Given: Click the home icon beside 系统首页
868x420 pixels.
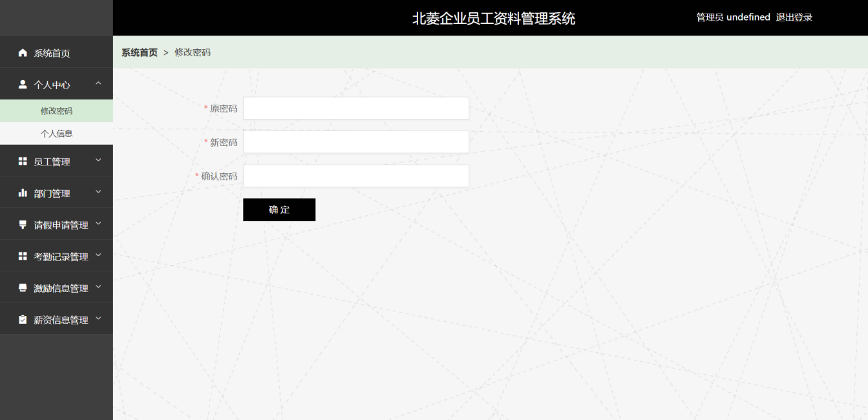Looking at the screenshot, I should point(23,53).
